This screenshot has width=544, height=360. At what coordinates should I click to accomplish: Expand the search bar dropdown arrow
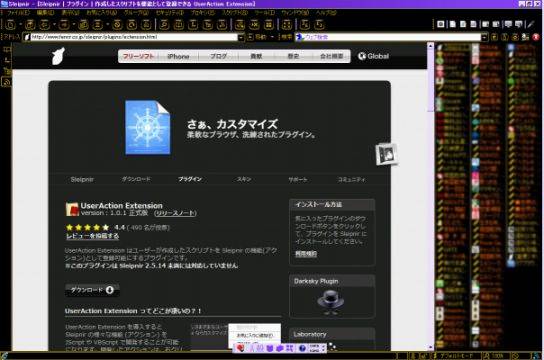[484, 37]
